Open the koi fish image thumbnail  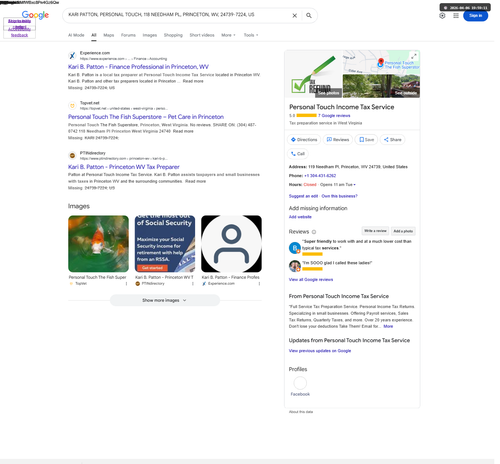coord(98,244)
